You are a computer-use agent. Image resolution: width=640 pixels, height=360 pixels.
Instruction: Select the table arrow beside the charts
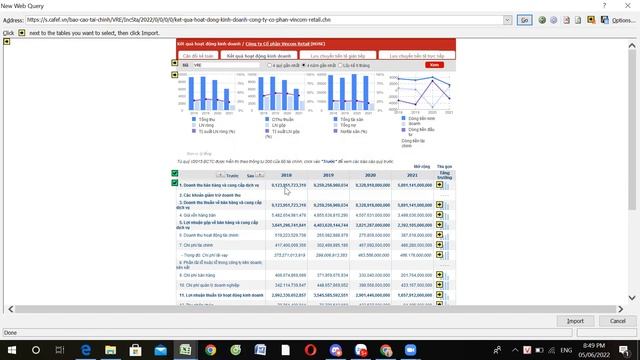click(x=174, y=75)
